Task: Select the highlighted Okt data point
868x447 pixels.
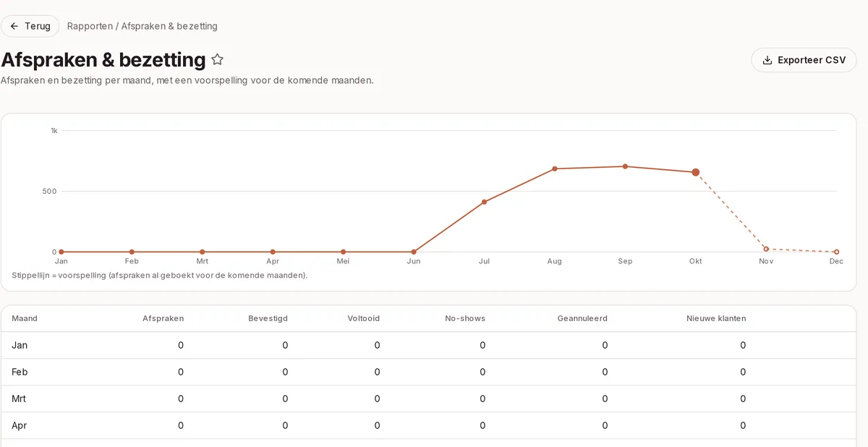Action: coord(696,172)
